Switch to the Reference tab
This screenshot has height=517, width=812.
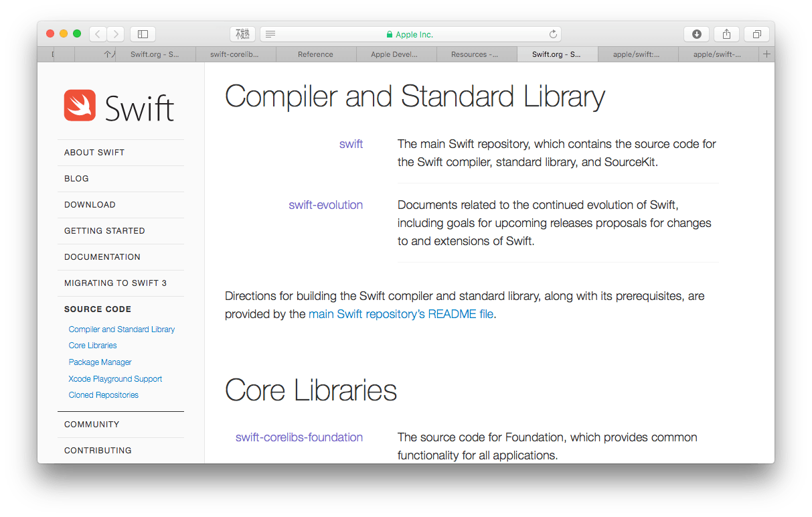315,54
